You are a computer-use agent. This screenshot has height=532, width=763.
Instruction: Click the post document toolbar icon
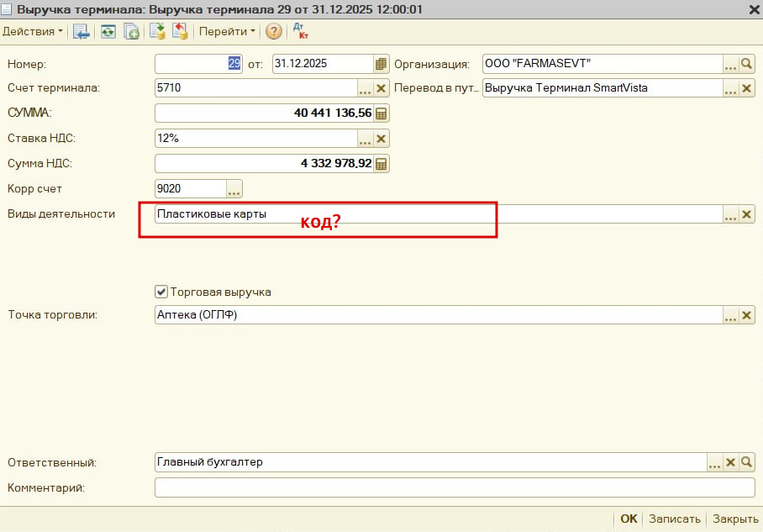[x=157, y=32]
